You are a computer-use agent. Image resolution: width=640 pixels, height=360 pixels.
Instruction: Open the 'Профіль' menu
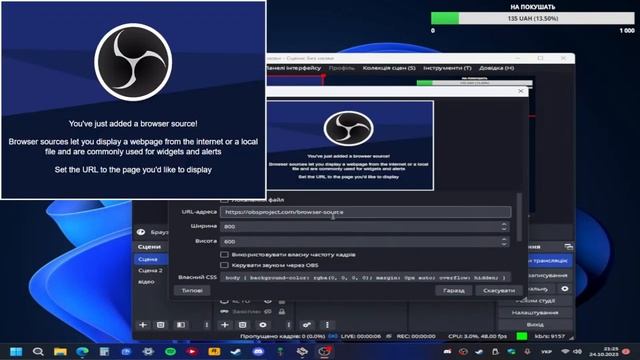click(x=342, y=68)
